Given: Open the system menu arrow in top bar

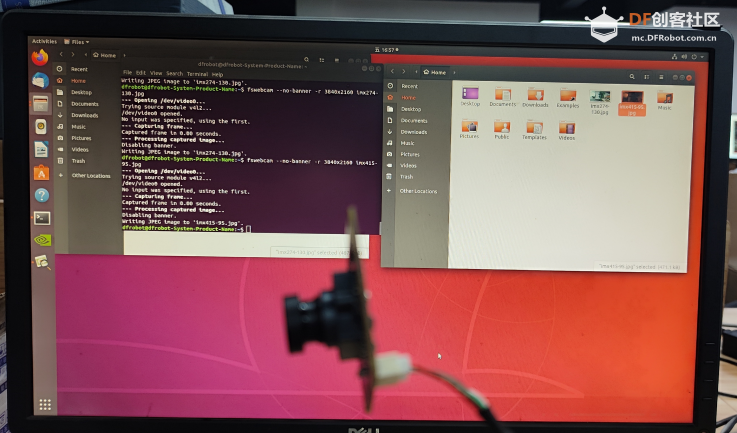Looking at the screenshot, I should (703, 56).
